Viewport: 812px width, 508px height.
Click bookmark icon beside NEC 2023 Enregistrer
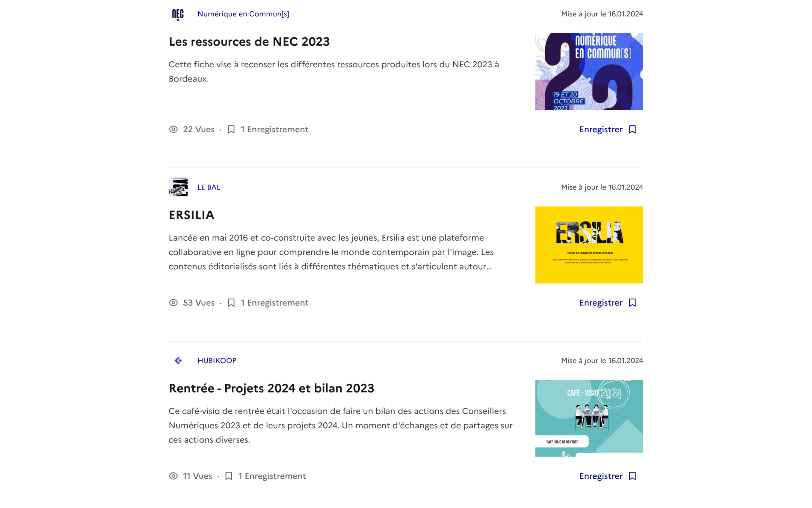point(632,129)
